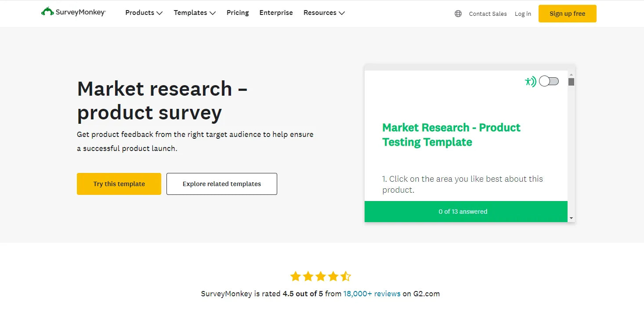The image size is (644, 309).
Task: Click the SurveyMonkey logo icon
Action: click(47, 12)
